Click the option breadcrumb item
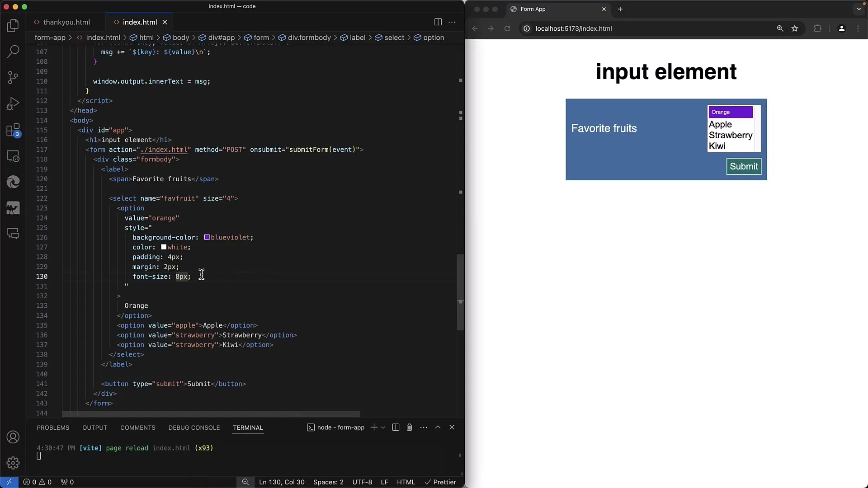The image size is (868, 488). tap(429, 38)
